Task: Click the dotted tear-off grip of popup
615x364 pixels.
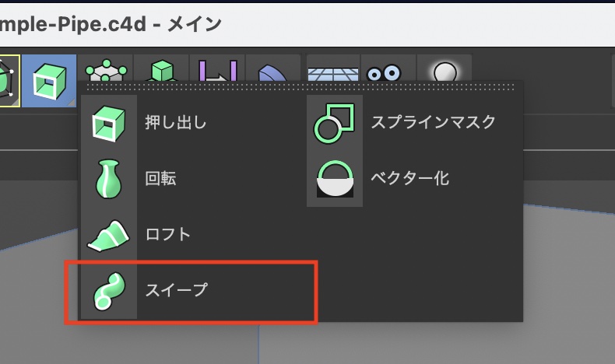Action: 302,88
